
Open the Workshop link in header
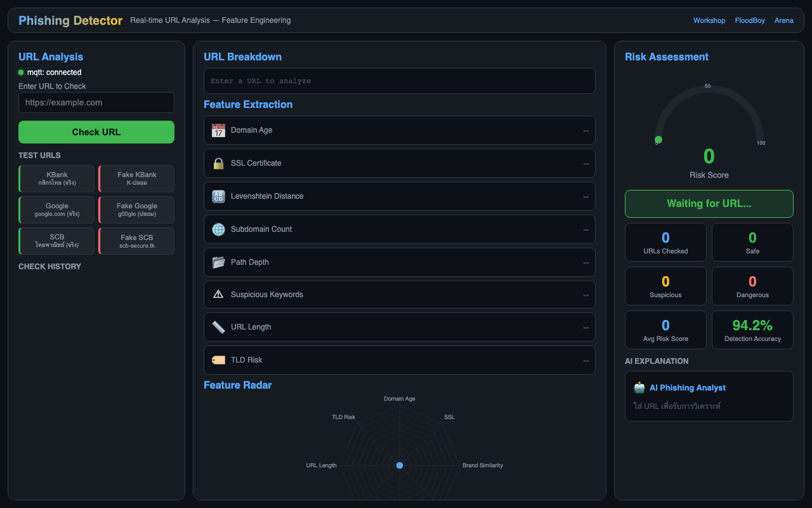(x=709, y=20)
